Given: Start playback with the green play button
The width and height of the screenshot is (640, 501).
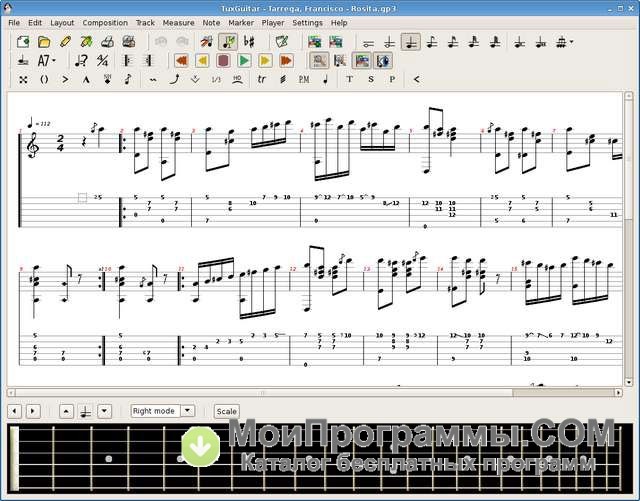Looking at the screenshot, I should point(244,61).
